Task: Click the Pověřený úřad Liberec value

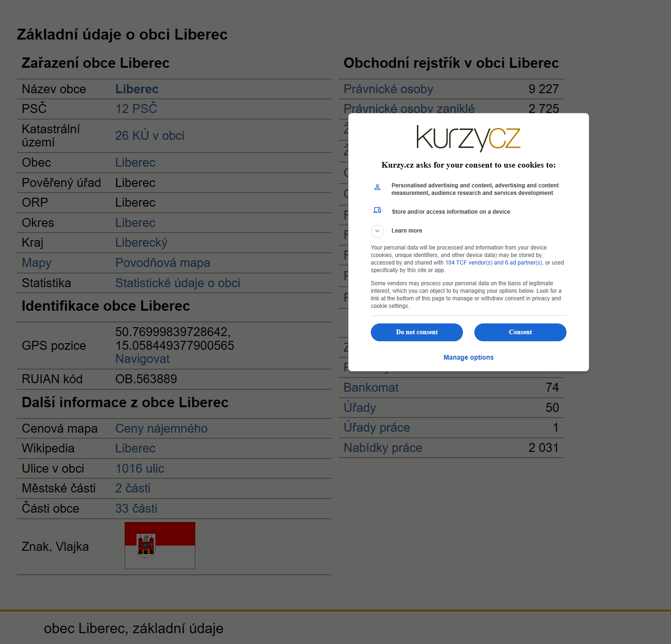Action: pos(135,183)
